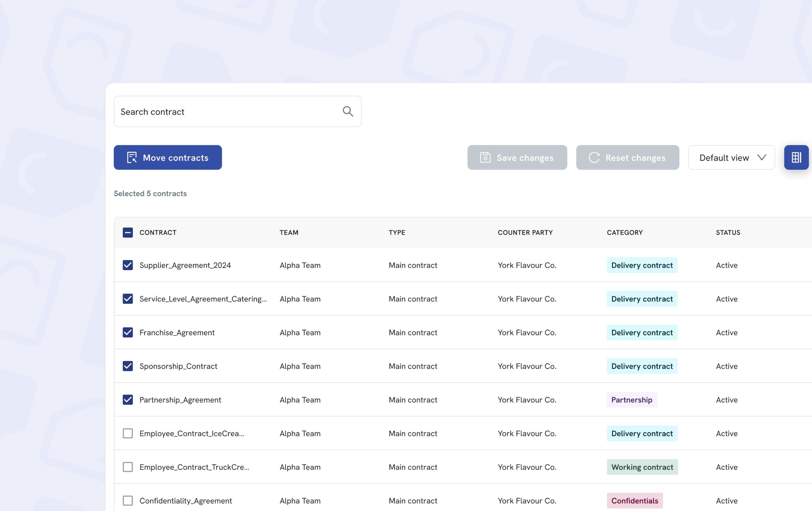Uncheck the Franchise_Agreement checkbox
The height and width of the screenshot is (511, 812).
tap(127, 332)
